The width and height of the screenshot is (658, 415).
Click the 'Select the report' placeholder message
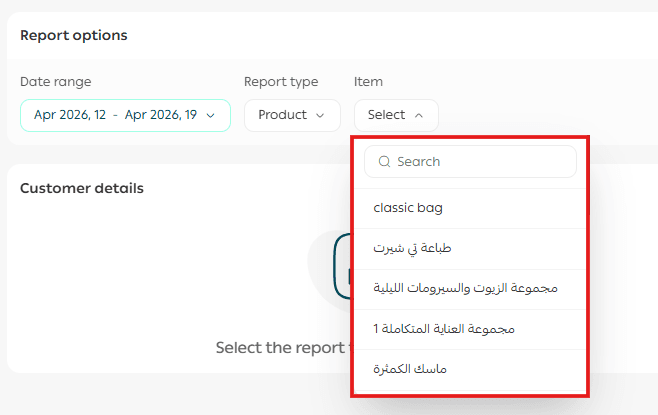280,348
